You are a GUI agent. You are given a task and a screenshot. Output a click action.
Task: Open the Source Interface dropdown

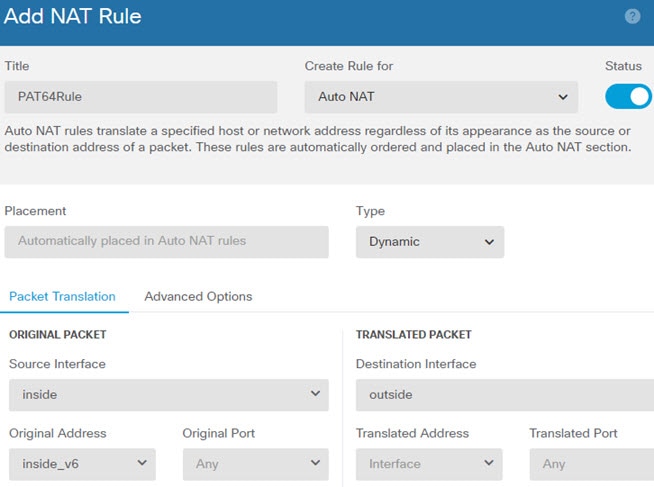click(x=168, y=395)
